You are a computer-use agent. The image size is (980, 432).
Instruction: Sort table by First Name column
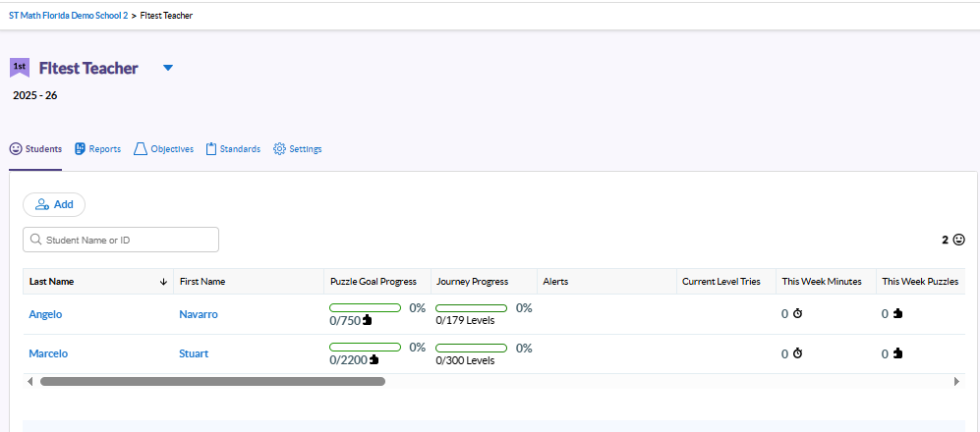(x=202, y=282)
